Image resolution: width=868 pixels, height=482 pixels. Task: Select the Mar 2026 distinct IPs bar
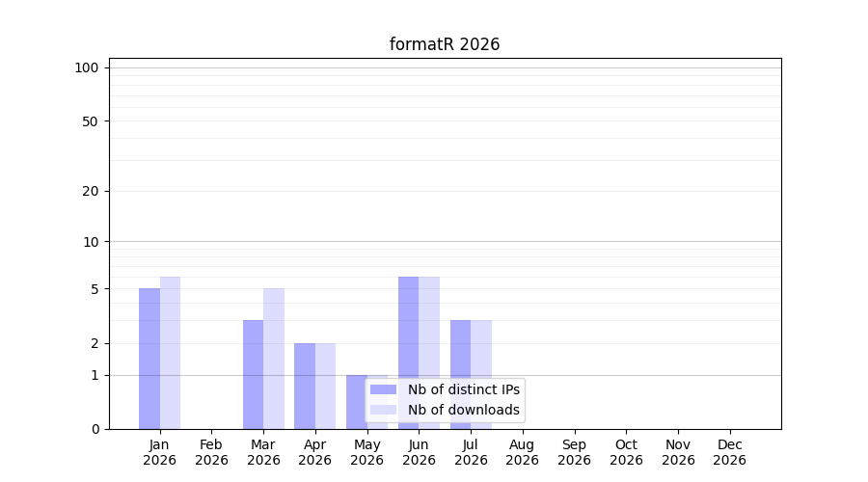253,375
